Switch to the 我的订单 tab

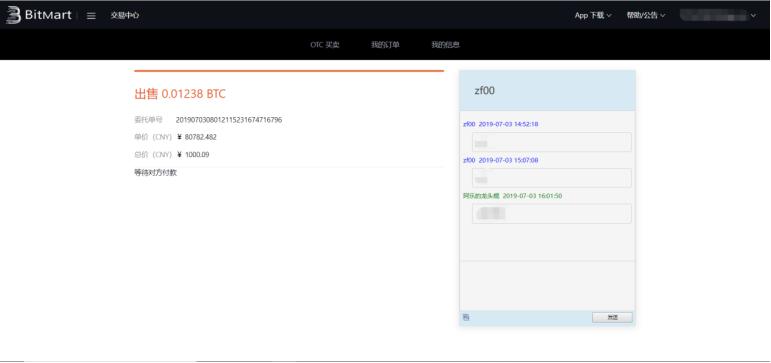(385, 45)
